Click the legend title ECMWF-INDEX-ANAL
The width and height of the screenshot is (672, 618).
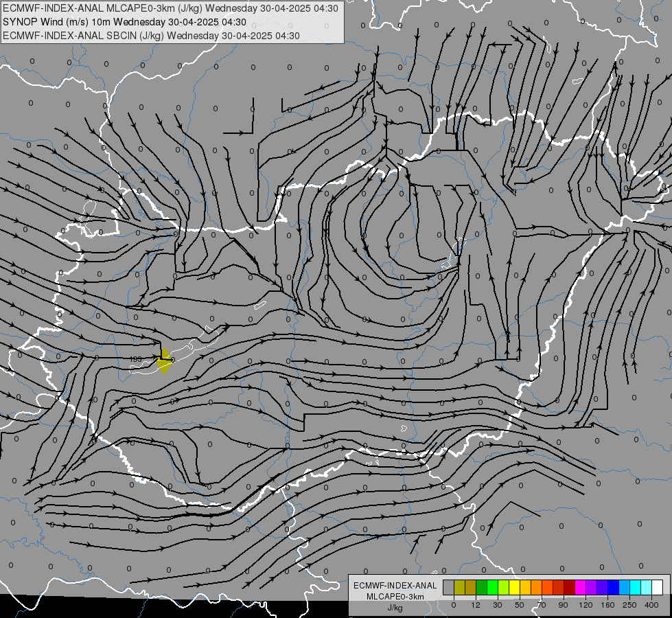click(x=395, y=586)
